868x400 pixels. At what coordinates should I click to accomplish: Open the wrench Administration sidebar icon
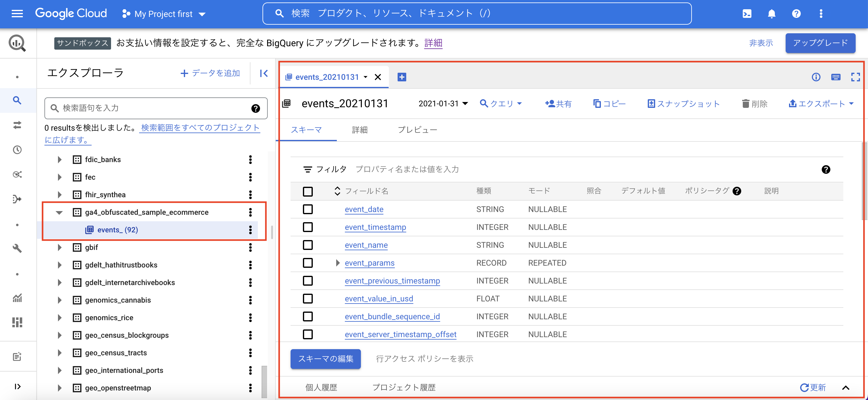[x=17, y=248]
